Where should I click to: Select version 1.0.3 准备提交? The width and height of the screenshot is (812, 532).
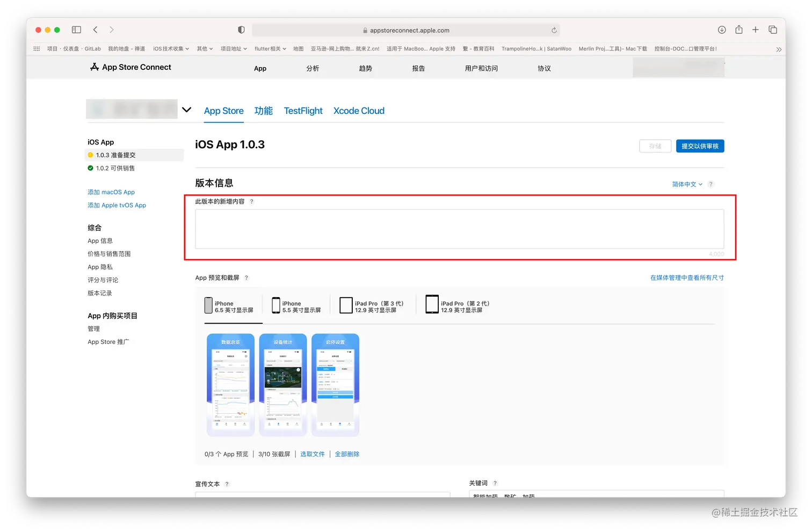[x=135, y=155]
